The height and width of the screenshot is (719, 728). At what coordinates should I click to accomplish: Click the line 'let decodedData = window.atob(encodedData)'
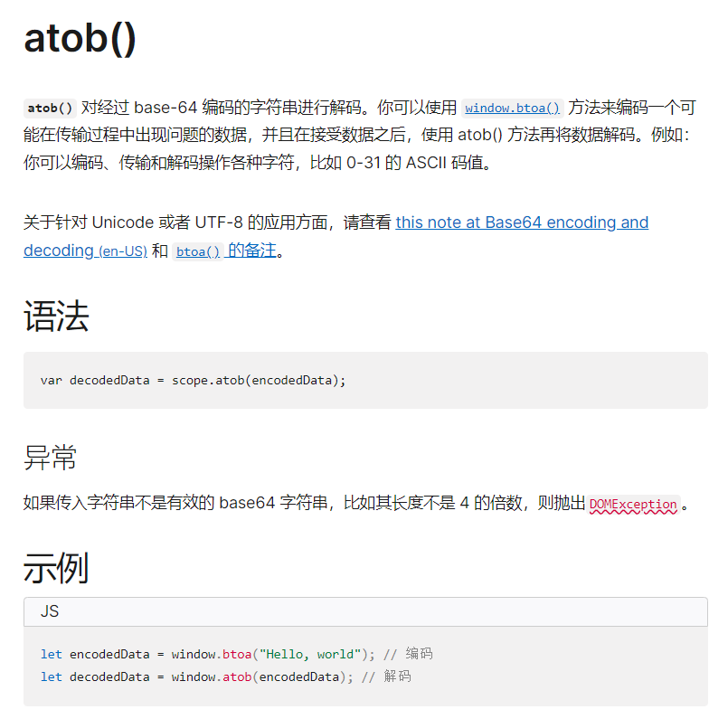tap(197, 677)
